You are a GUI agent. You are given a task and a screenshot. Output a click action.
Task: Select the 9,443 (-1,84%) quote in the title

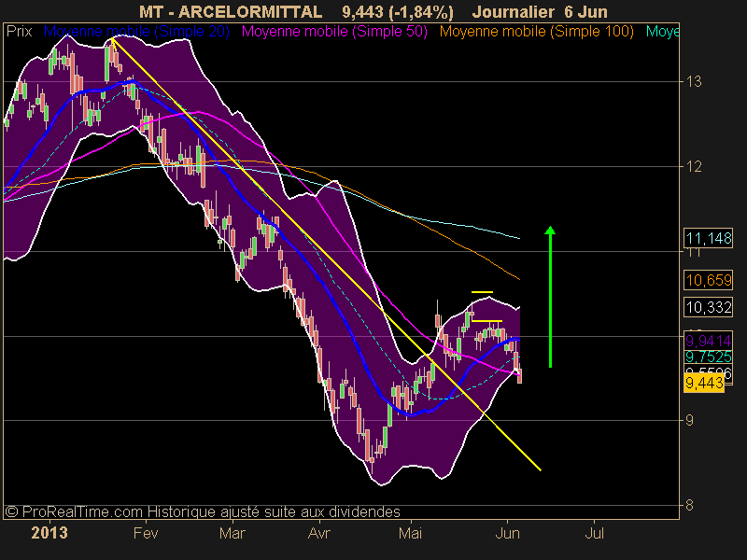398,11
